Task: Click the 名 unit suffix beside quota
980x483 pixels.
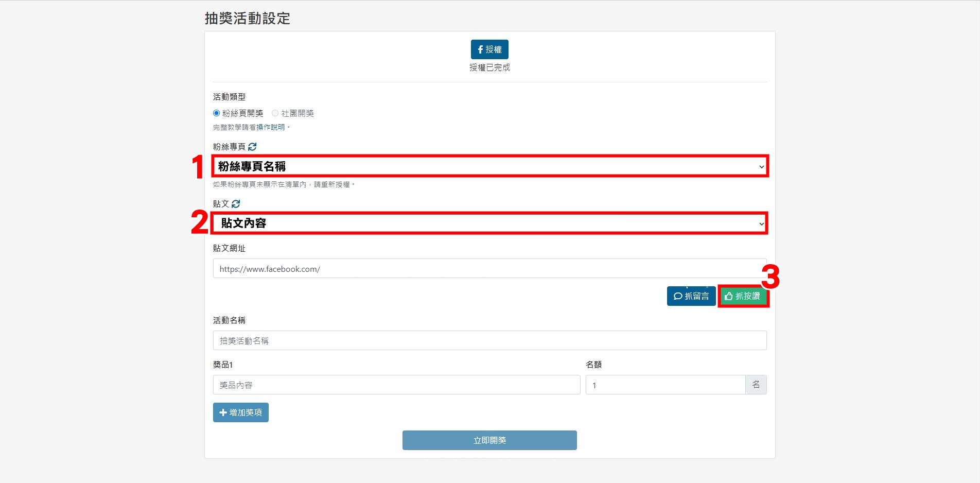Action: coord(756,385)
